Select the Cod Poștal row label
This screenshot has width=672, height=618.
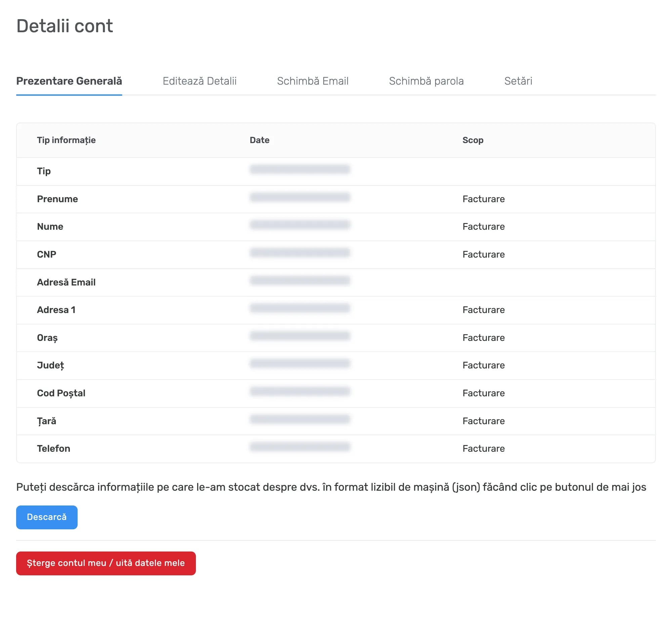coord(61,393)
